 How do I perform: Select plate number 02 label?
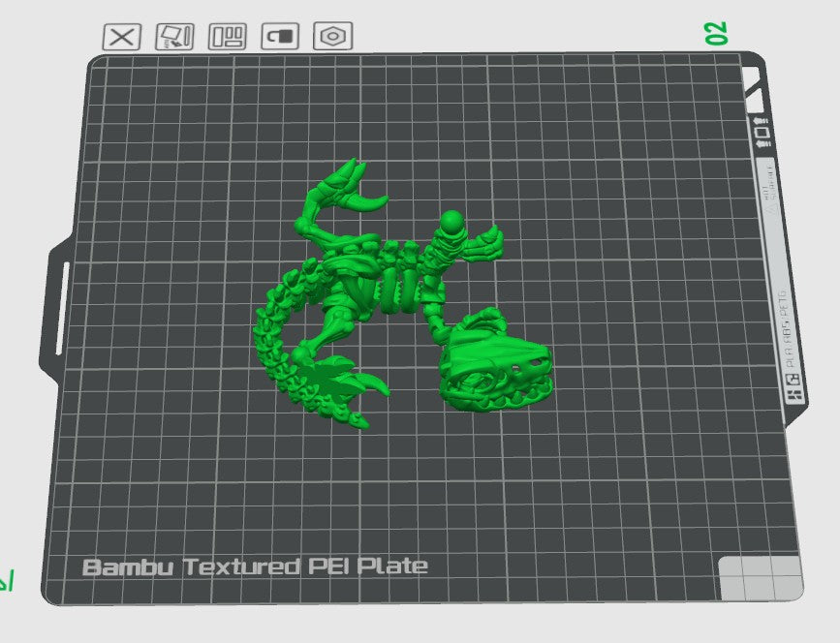coord(717,33)
